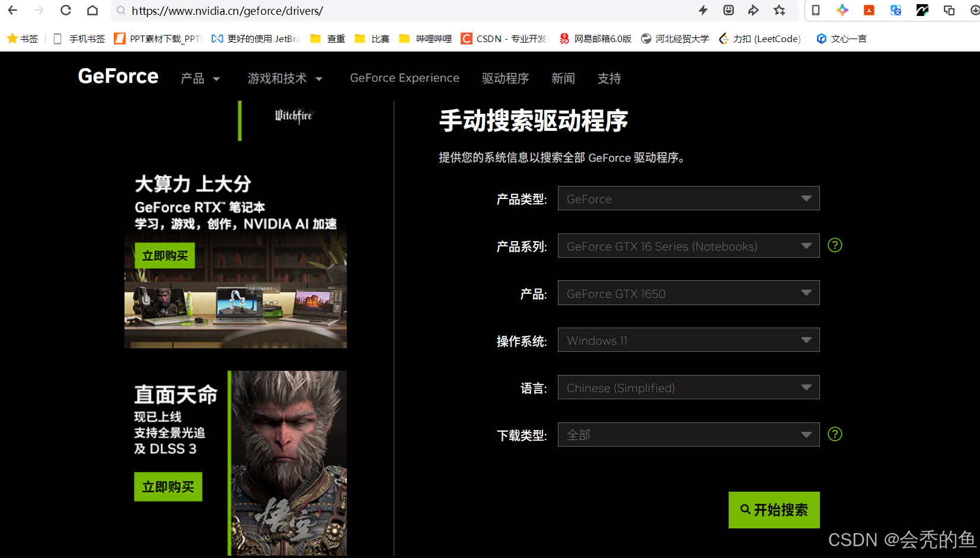Open the 支持 nav item
The height and width of the screenshot is (558, 980).
[609, 78]
